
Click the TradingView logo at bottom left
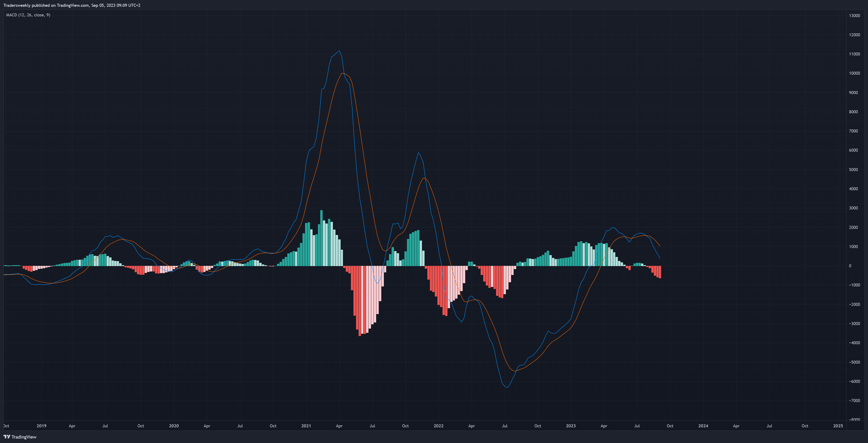[x=20, y=437]
